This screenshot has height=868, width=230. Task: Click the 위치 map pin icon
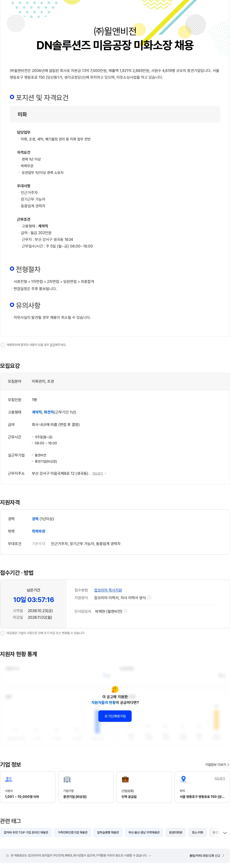click(x=183, y=779)
